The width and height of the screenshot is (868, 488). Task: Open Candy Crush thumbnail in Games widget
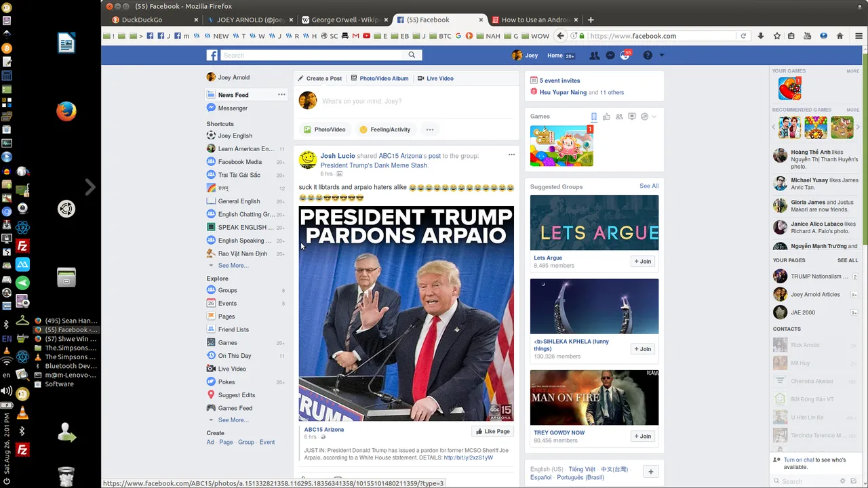click(561, 146)
